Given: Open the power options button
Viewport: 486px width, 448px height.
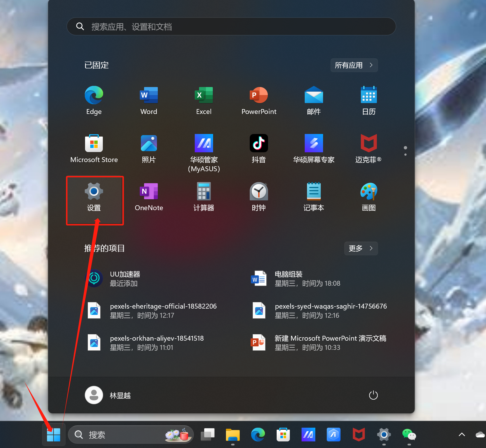Looking at the screenshot, I should pyautogui.click(x=373, y=395).
